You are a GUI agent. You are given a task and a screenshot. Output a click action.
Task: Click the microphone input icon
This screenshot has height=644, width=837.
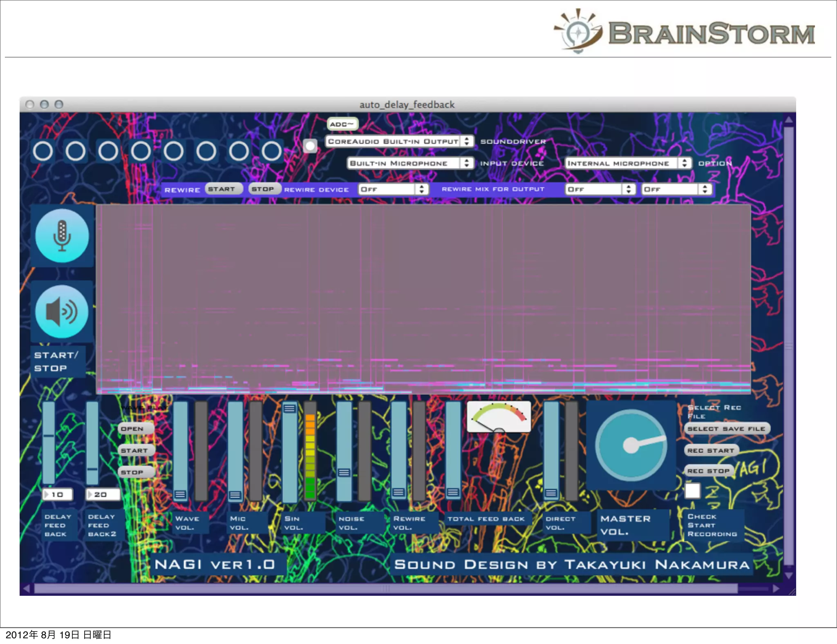[x=62, y=236]
